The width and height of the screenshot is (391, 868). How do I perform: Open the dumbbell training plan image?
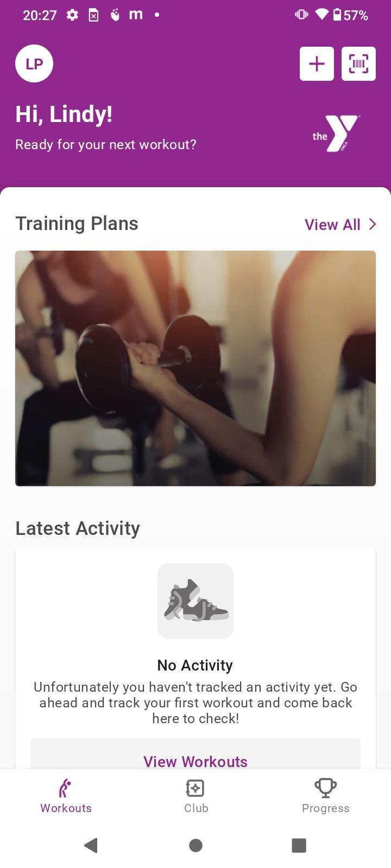(195, 368)
